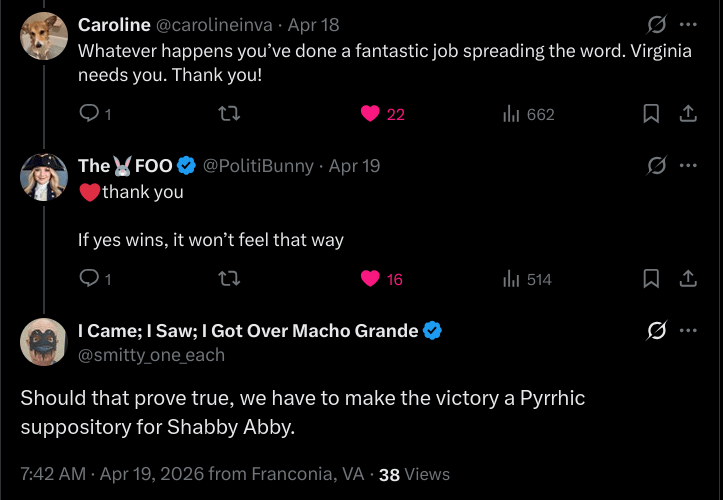Share the PolitiBunny tweet
The image size is (723, 500).
pos(688,279)
